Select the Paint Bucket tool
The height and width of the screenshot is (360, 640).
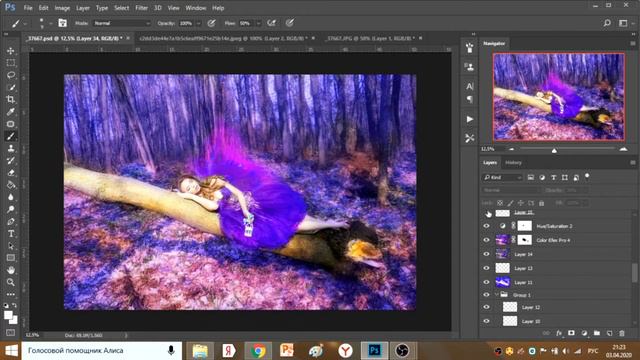[11, 185]
